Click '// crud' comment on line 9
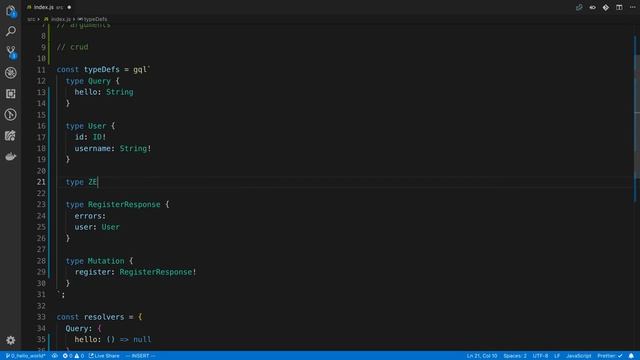The height and width of the screenshot is (360, 640). point(72,47)
